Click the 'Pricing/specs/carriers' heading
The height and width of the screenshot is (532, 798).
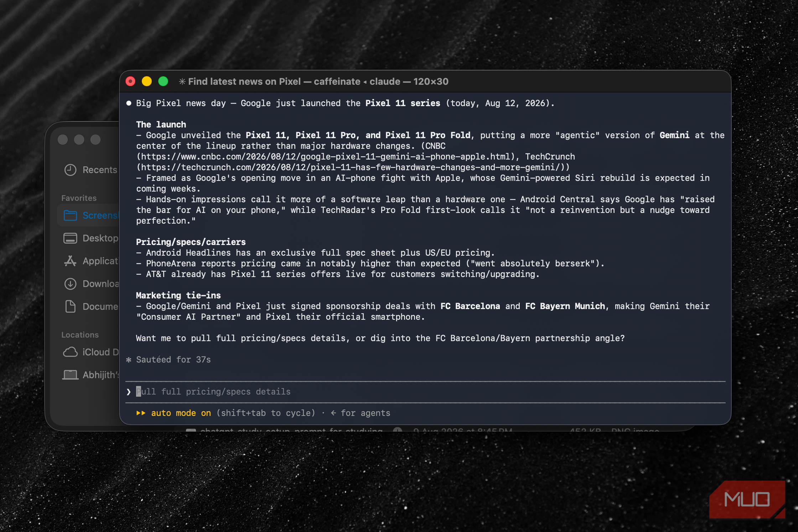(x=191, y=242)
